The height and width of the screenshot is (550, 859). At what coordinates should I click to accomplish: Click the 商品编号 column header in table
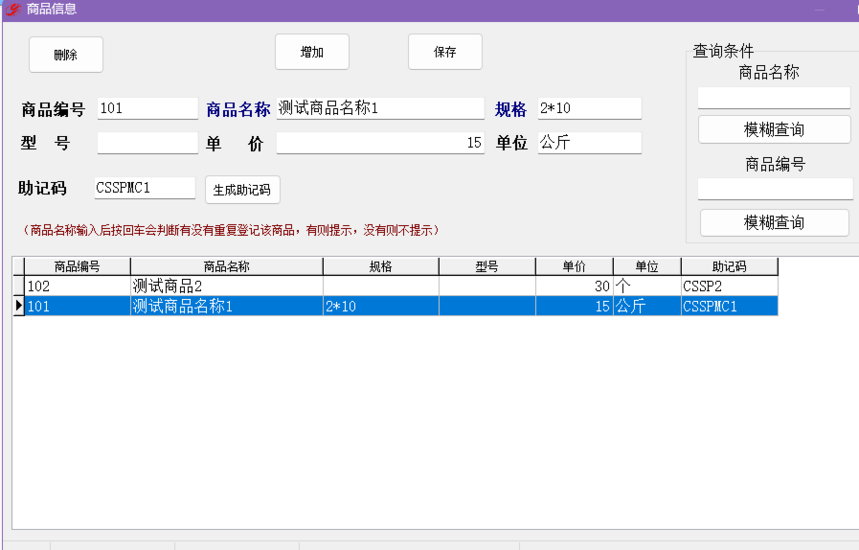coord(77,266)
